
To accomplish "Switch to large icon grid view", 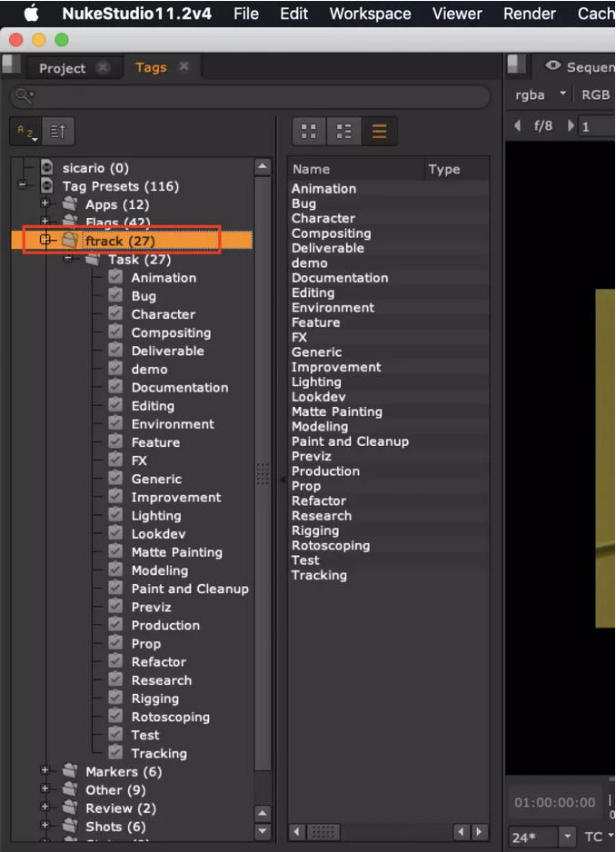I will point(309,131).
